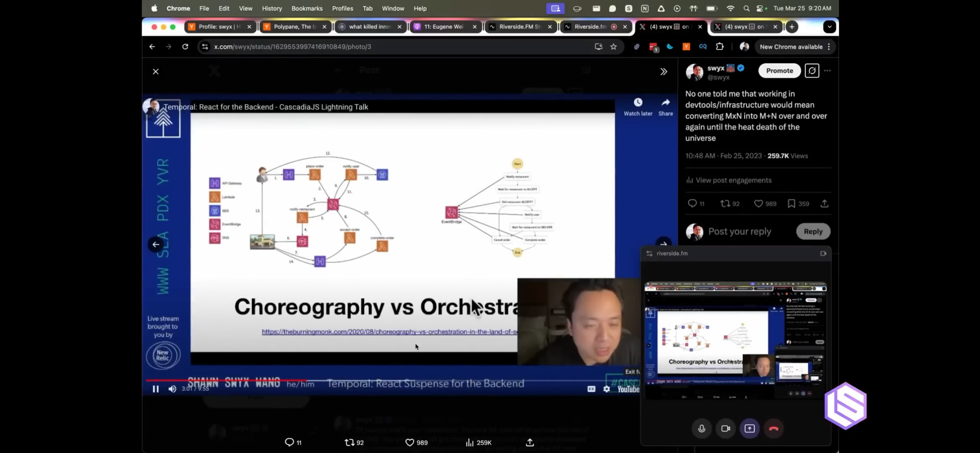Switch to the 'Profile: swyx' tab
Viewport: 980px width, 453px height.
pos(219,26)
